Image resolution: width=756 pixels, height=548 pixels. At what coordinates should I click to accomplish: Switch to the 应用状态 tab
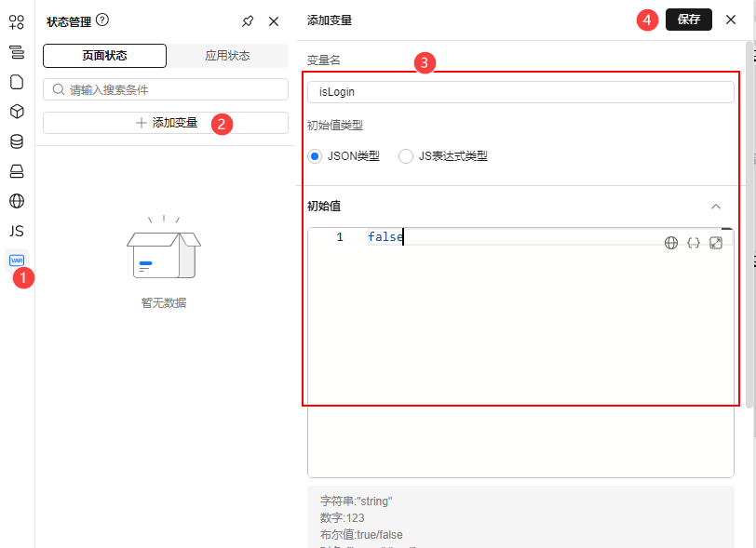point(227,56)
